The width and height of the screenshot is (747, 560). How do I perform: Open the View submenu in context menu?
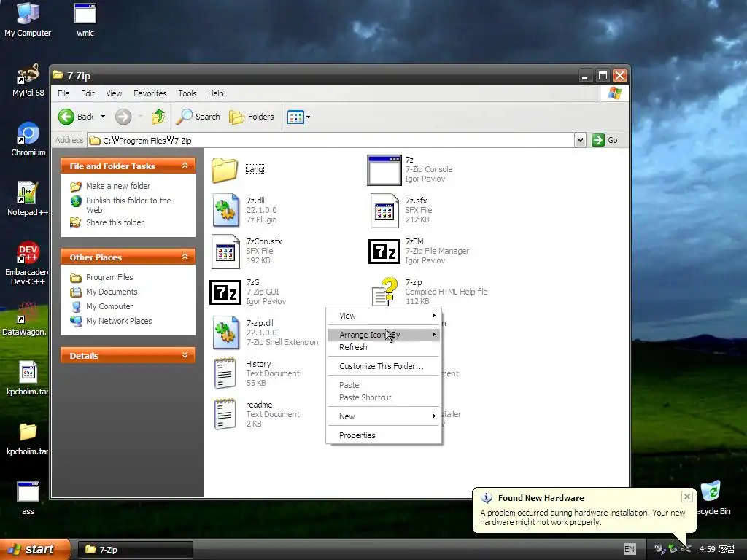coord(384,316)
